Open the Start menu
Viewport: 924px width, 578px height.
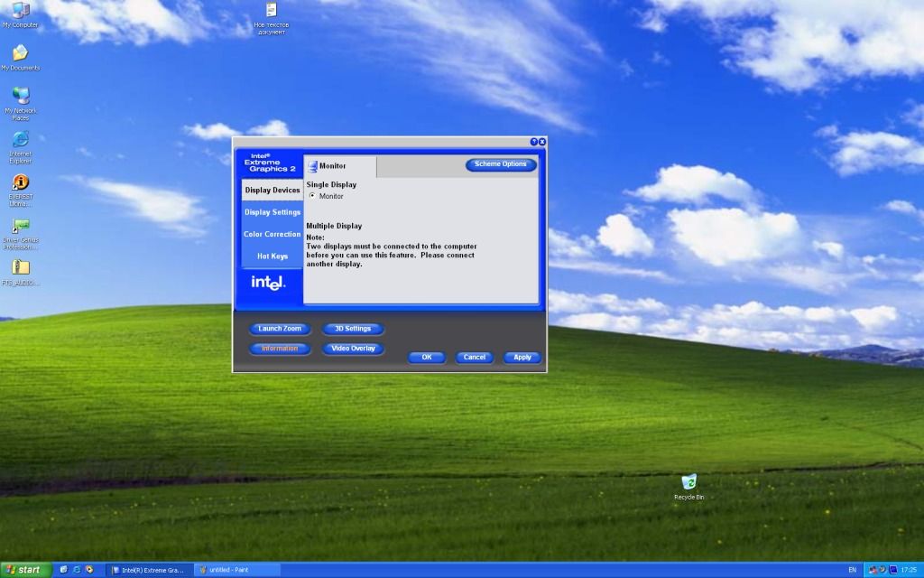pos(26,570)
